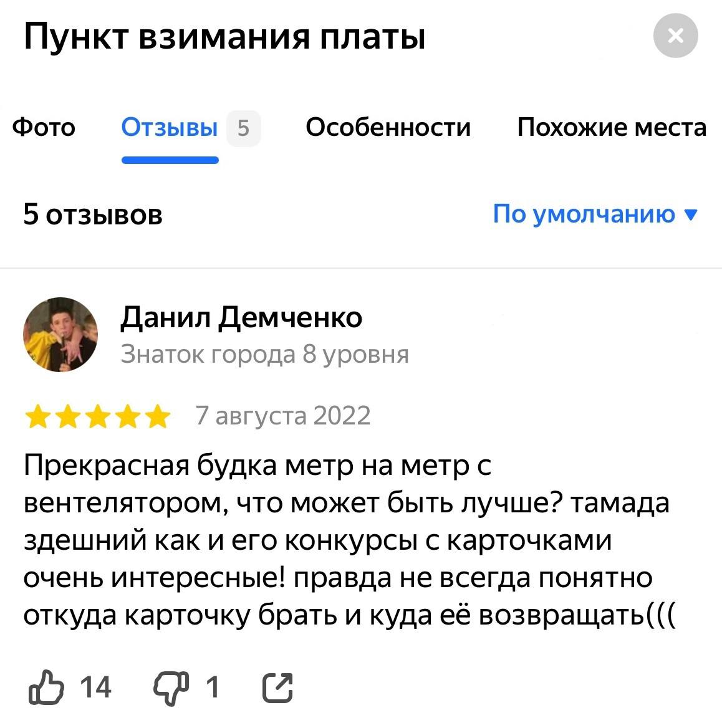Dislike the review with the thumbs-down icon
This screenshot has height=728, width=722.
tap(170, 687)
